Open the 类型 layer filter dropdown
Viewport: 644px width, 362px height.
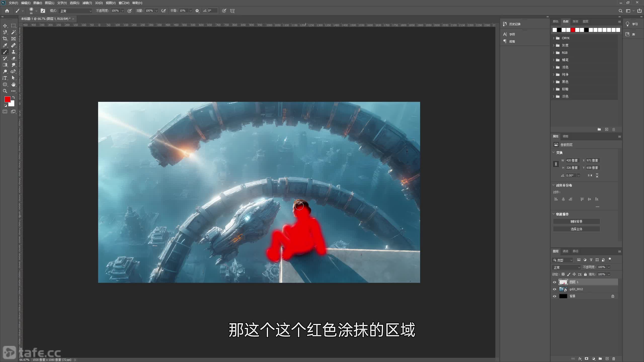point(563,260)
